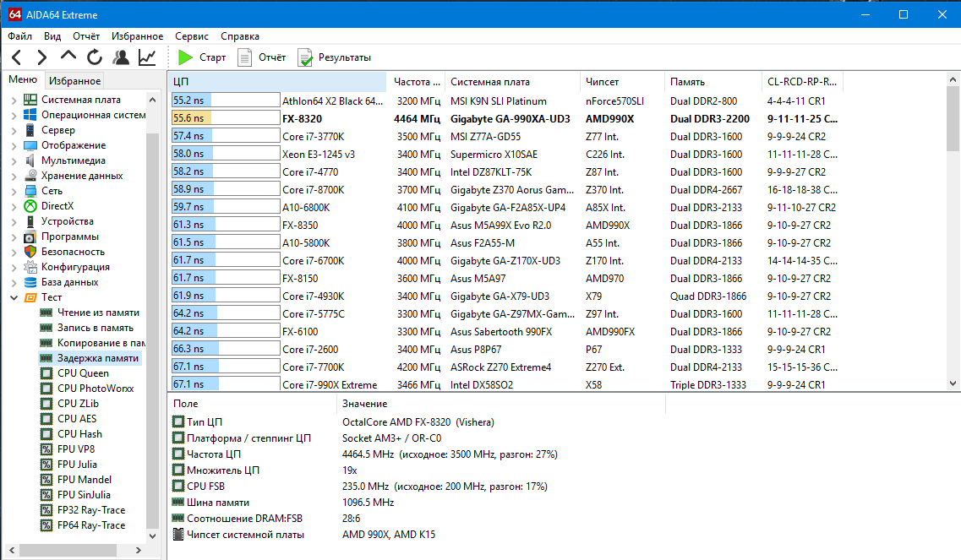Switch to the Избранное tab
The image size is (961, 560).
click(74, 81)
